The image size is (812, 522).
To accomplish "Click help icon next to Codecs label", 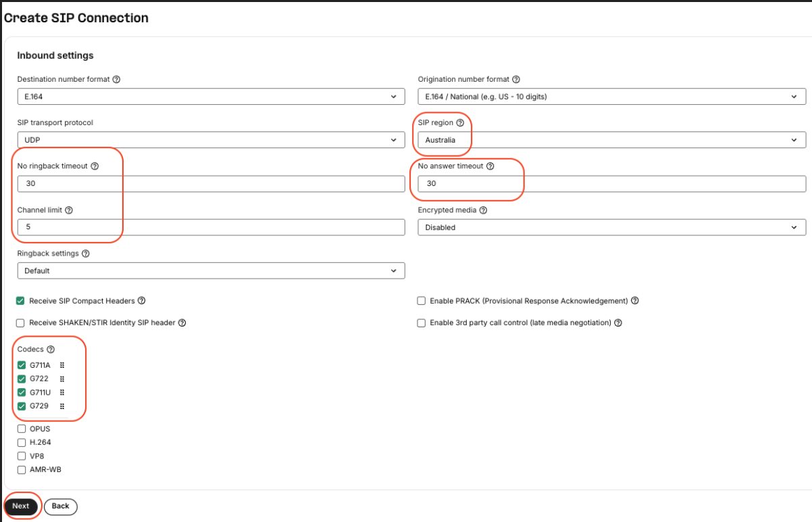I will (51, 350).
